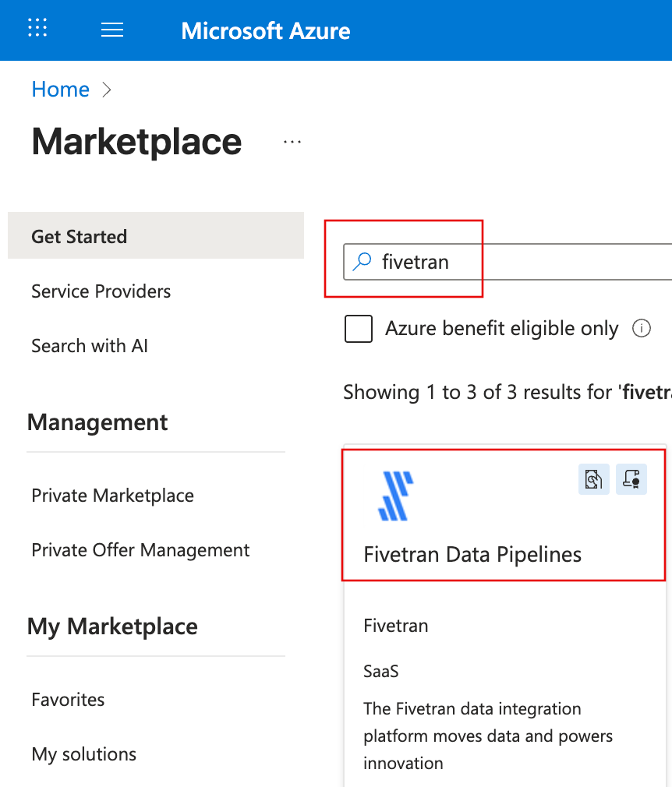
Task: Select Get Started in the sidebar
Action: coord(78,236)
